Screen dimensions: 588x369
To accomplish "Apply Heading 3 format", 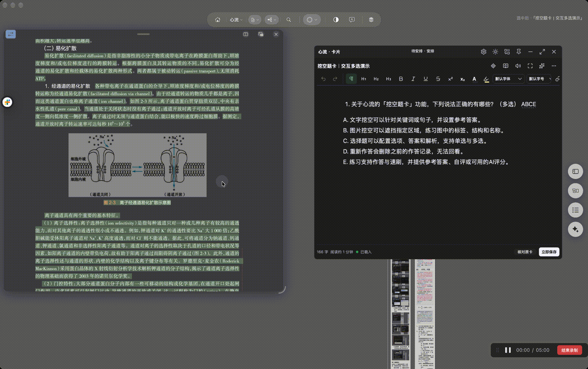I will (x=388, y=79).
